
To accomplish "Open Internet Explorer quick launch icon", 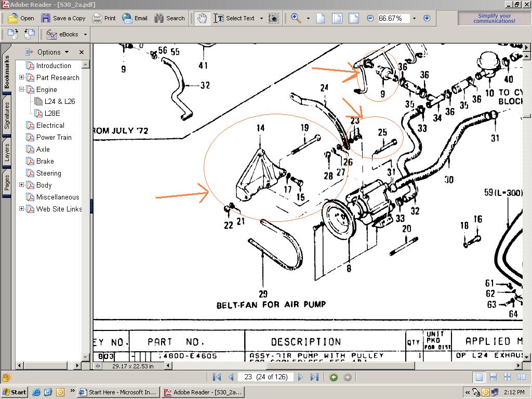I will 36,392.
